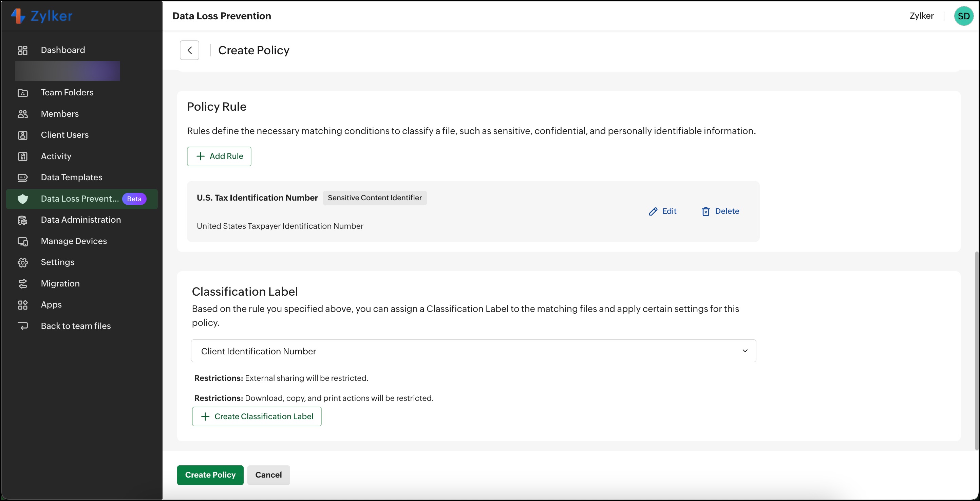Click the Create Classification Label button
The image size is (980, 501).
257,416
